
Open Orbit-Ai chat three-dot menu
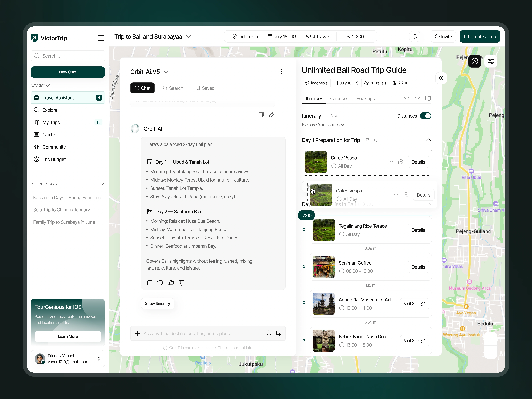(282, 72)
